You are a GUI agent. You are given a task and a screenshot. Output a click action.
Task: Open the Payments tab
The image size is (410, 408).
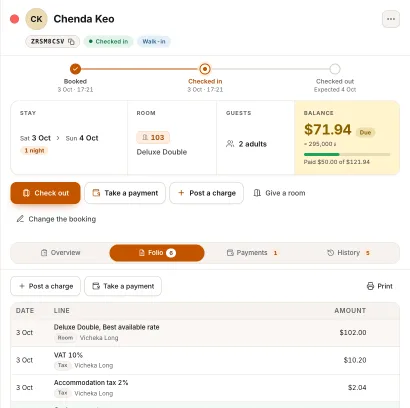252,253
